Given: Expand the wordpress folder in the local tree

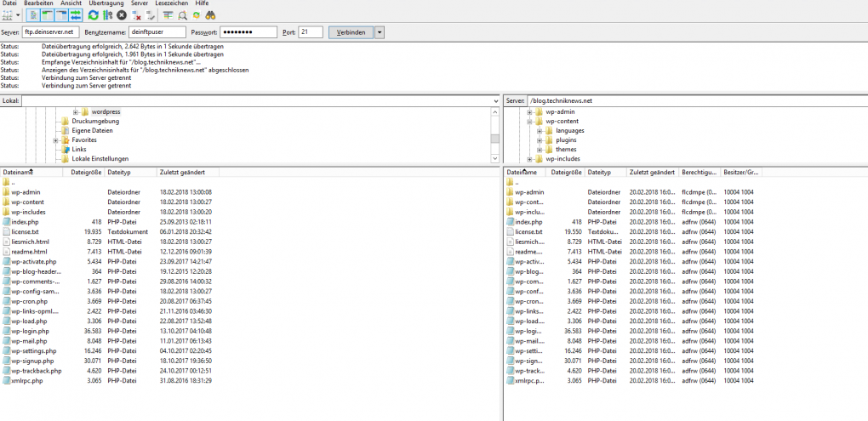Looking at the screenshot, I should [75, 111].
